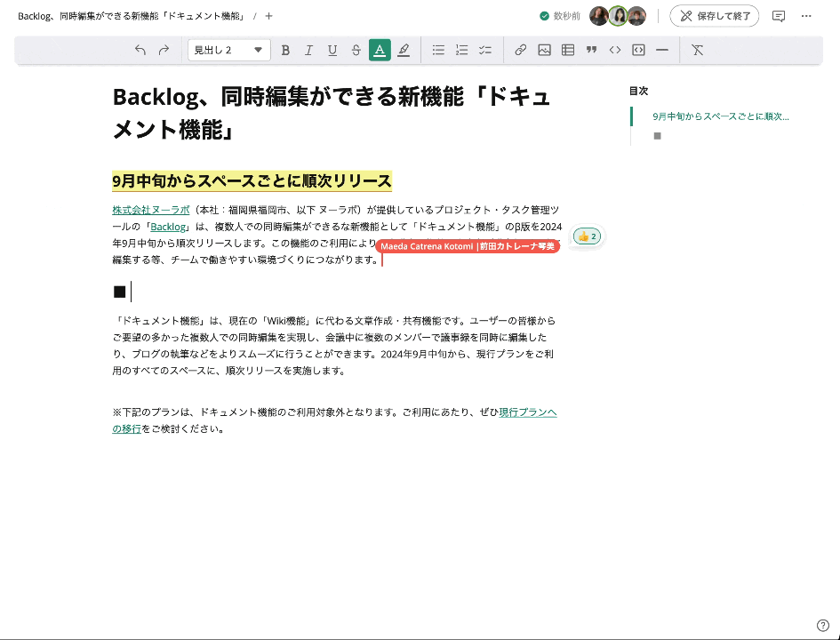Select the green text color swatch icon
This screenshot has width=840, height=640.
380,50
